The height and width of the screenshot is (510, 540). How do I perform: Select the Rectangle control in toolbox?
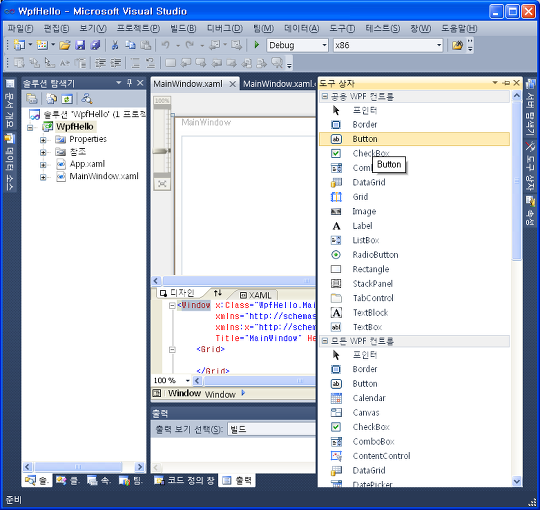(x=414, y=269)
